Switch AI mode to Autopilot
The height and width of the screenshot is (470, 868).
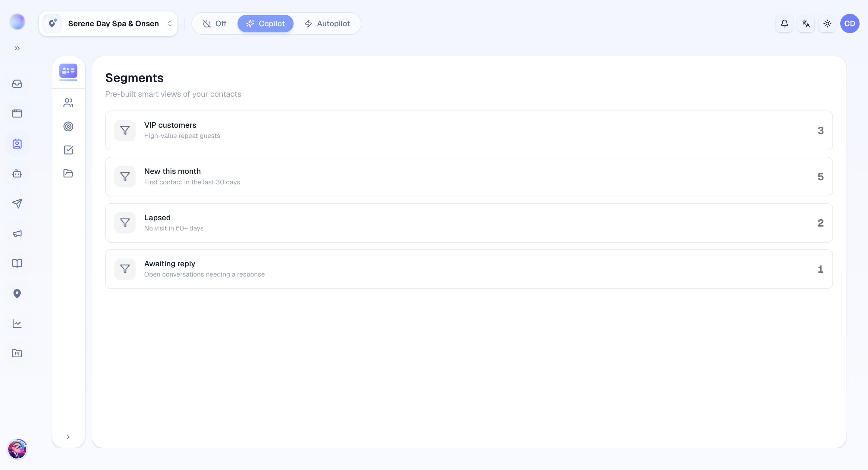(x=327, y=23)
